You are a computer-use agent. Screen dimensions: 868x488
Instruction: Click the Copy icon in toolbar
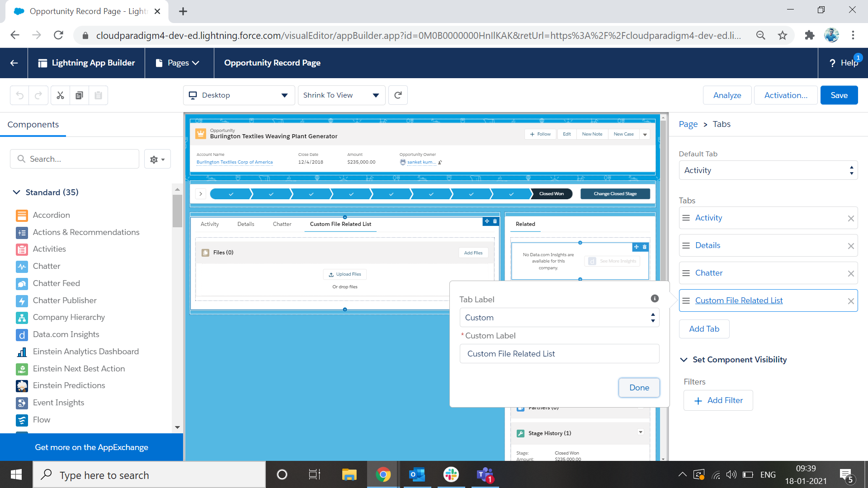[79, 95]
